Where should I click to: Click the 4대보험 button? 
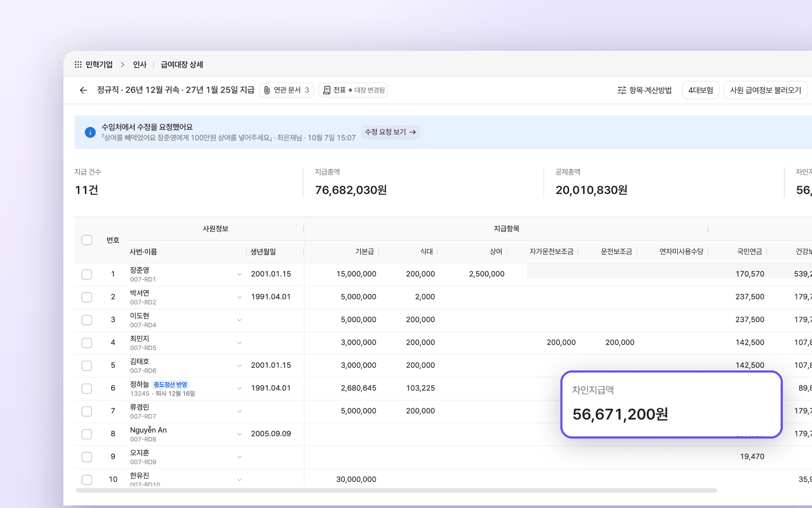(x=700, y=90)
